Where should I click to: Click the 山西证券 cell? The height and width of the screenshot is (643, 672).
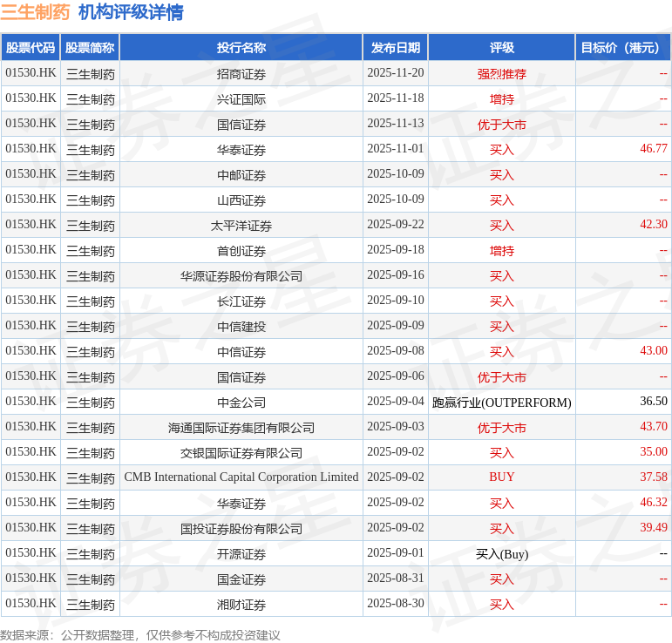[x=241, y=200]
